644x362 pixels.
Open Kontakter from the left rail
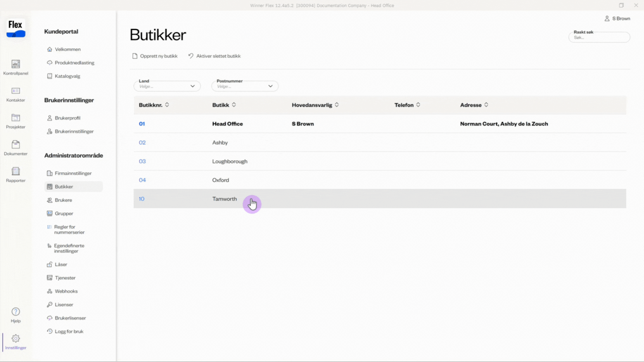(x=15, y=91)
